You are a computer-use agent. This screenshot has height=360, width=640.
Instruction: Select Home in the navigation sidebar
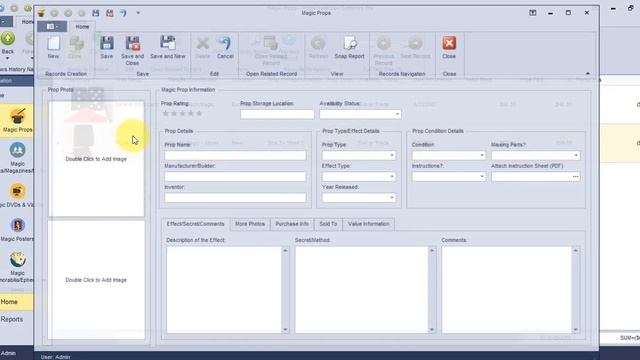pos(17,302)
